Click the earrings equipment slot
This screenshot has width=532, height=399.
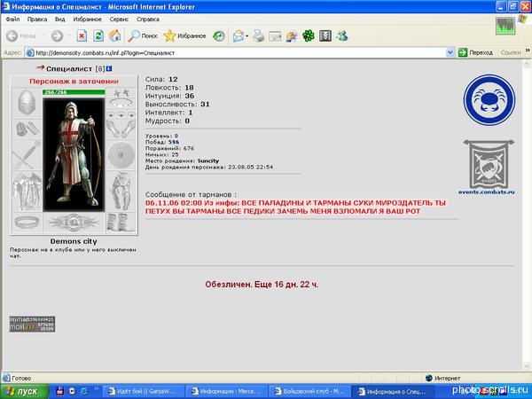point(121,93)
